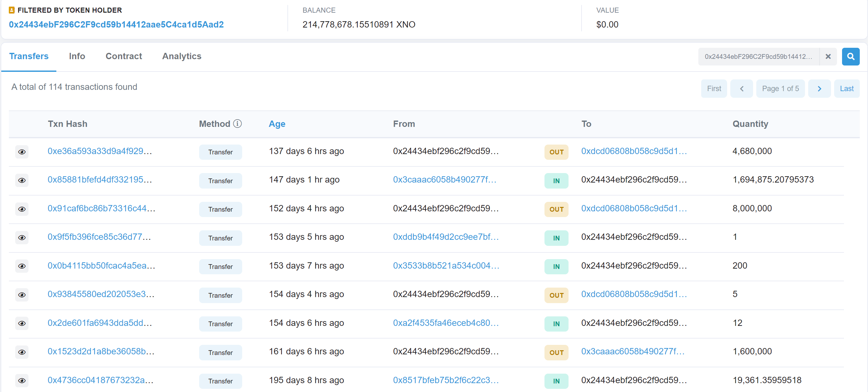Jump to the Last page

846,89
